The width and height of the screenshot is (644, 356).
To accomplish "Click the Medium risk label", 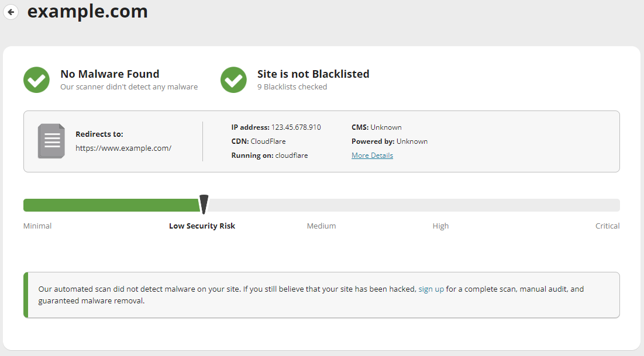I will [x=321, y=226].
